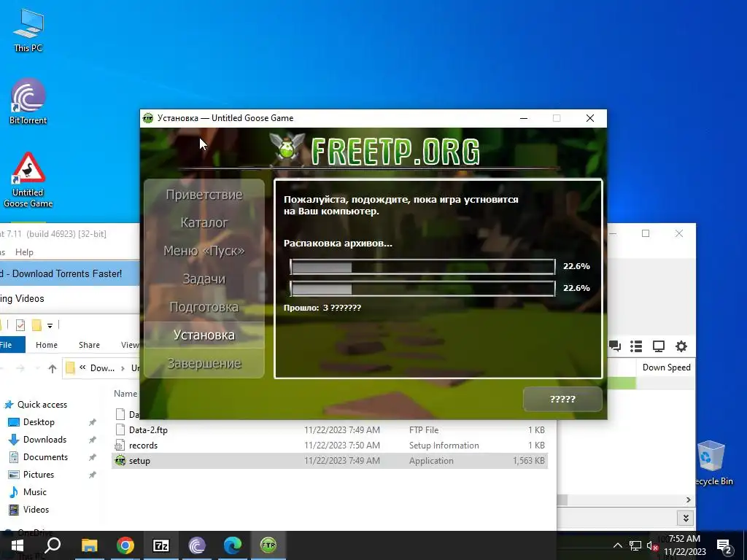
Task: Click the ????? cancel button in installer
Action: 562,399
